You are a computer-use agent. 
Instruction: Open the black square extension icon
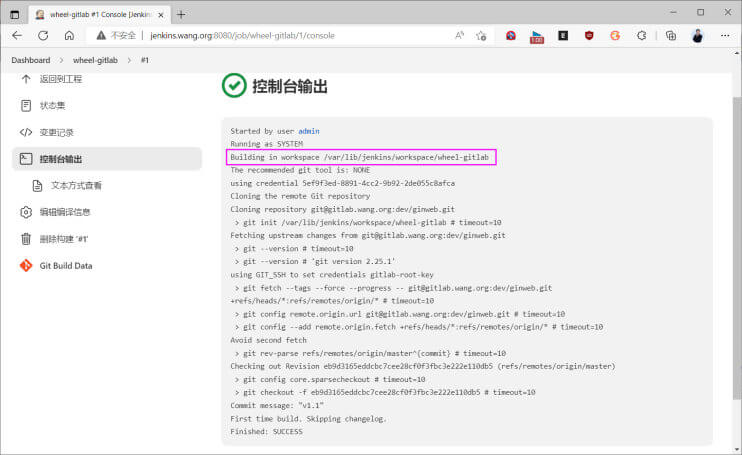[563, 35]
